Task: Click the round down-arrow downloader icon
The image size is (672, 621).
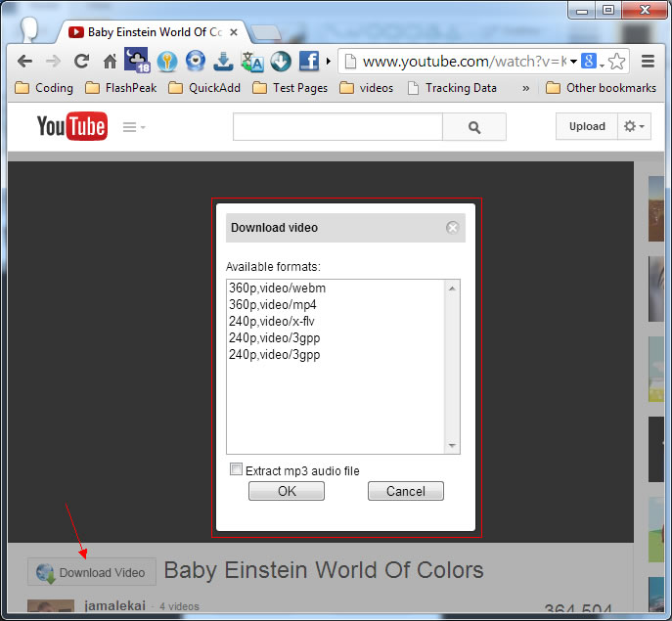Action: click(x=281, y=62)
